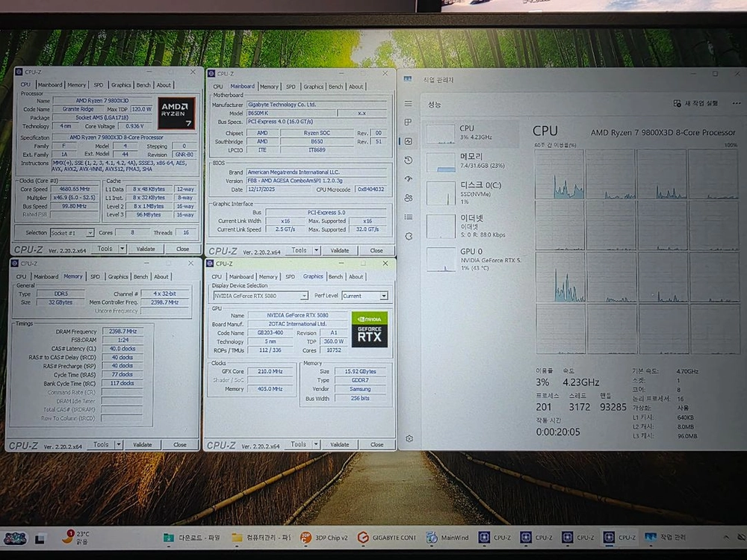Click graphics memory size 15.92 GBytes
This screenshot has width=747, height=560.
[361, 371]
